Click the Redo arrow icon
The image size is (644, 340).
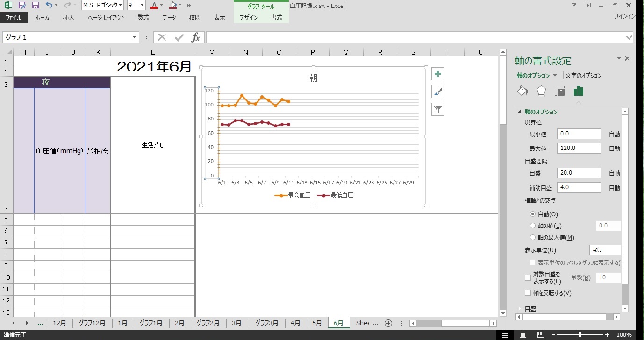point(67,5)
